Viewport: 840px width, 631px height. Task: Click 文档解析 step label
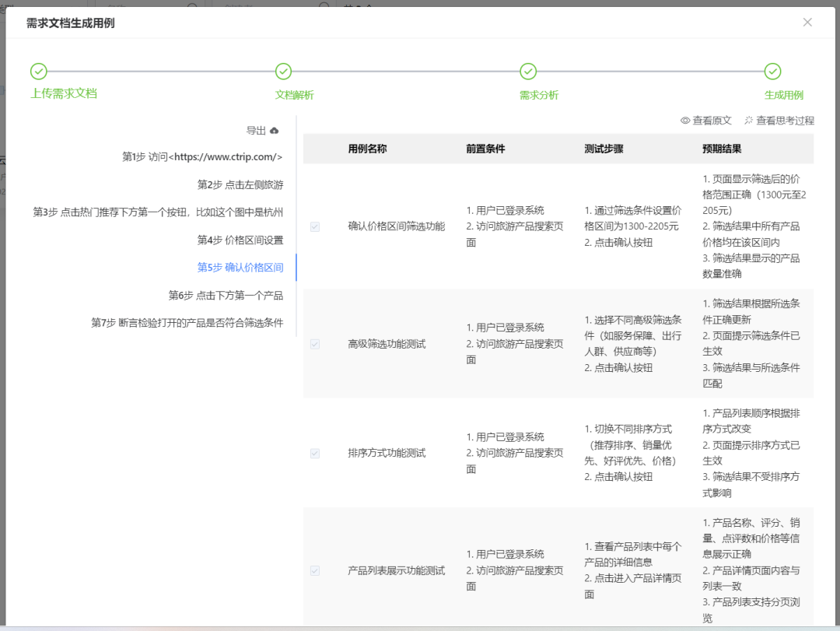(x=295, y=95)
